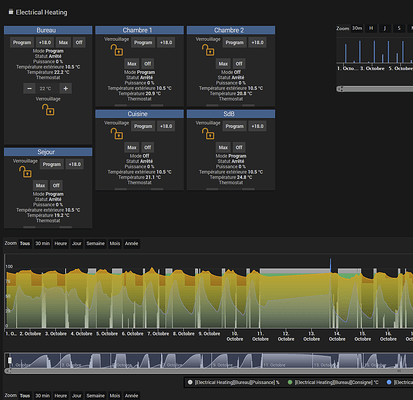Set Bureau to Program mode

[22, 42]
